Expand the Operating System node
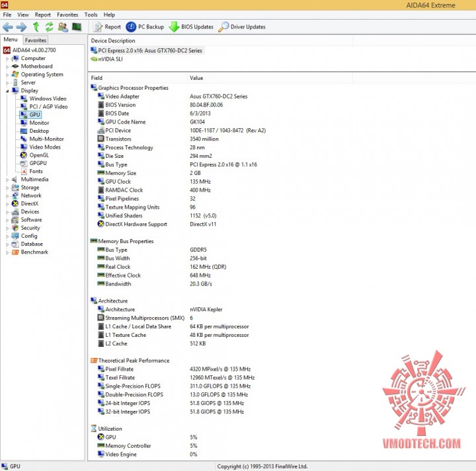Viewport: 476px width, 471px height. tap(7, 75)
